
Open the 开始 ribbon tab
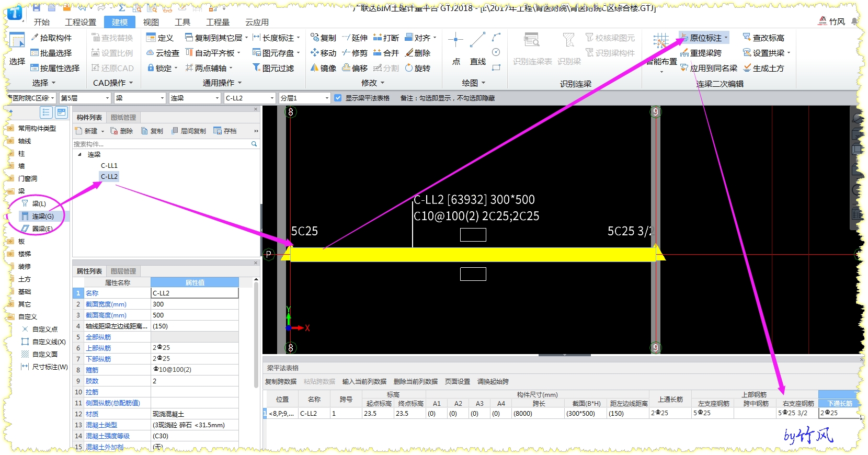(x=42, y=22)
